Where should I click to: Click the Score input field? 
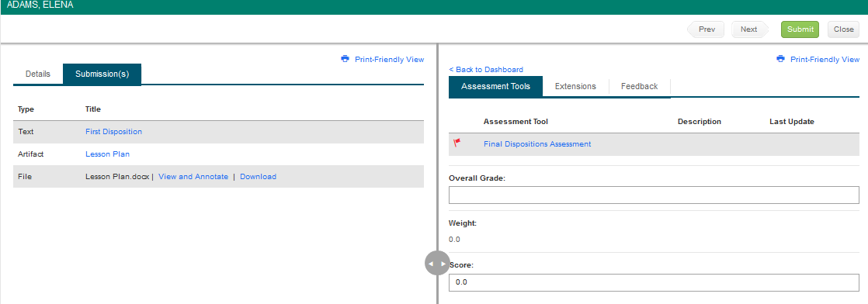click(x=654, y=282)
